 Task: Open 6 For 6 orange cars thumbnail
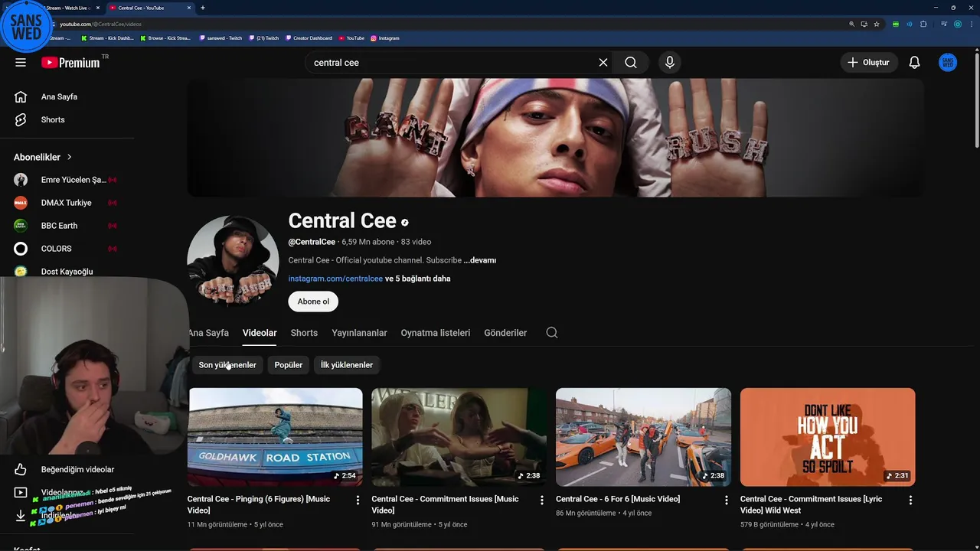643,437
